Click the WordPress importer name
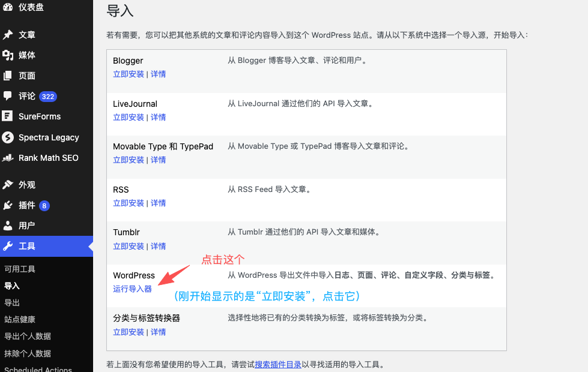Viewport: 588px width, 372px height. 134,275
